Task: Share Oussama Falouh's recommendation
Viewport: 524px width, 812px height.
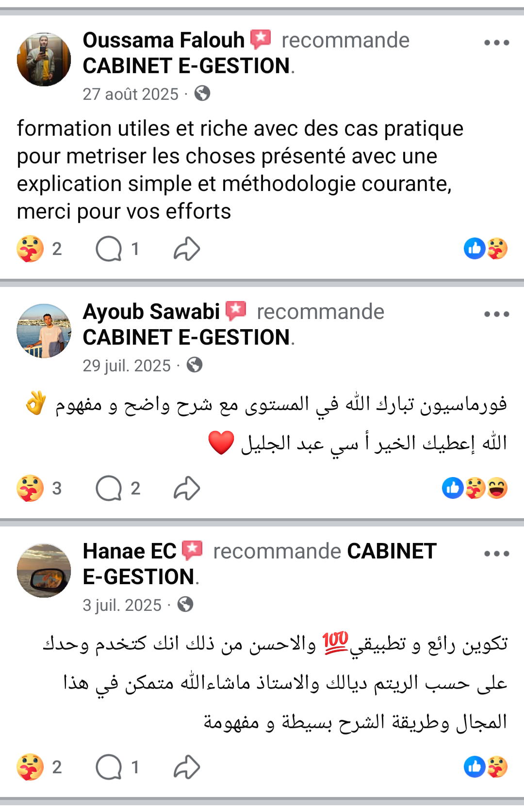Action: pos(187,249)
